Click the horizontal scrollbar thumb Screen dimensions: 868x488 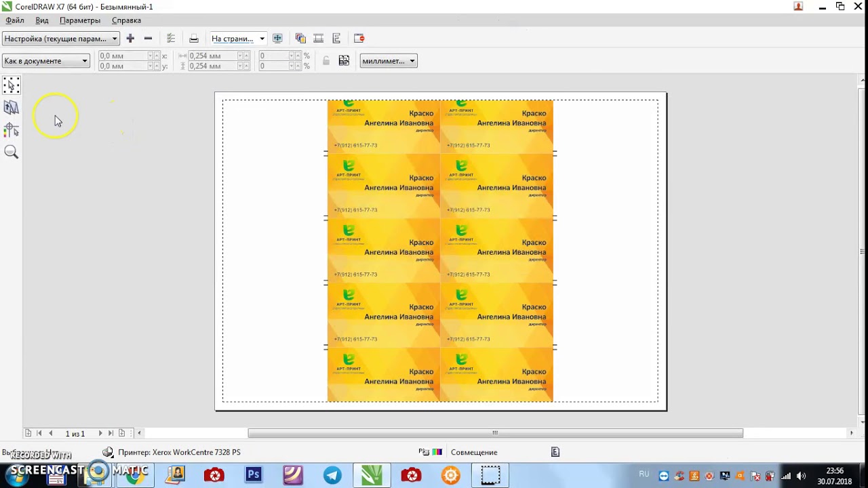point(495,433)
